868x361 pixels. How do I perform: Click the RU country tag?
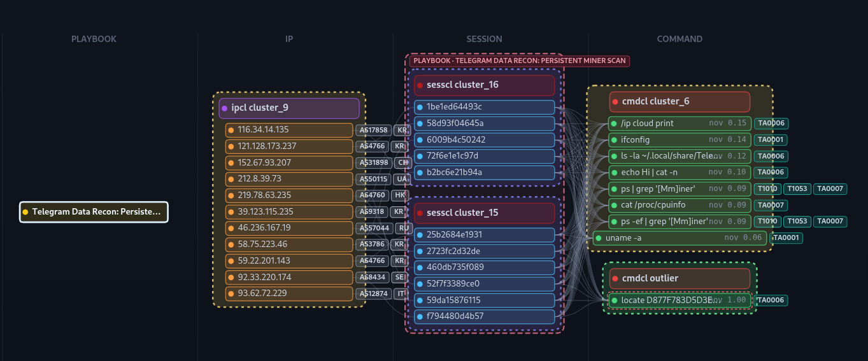(403, 228)
